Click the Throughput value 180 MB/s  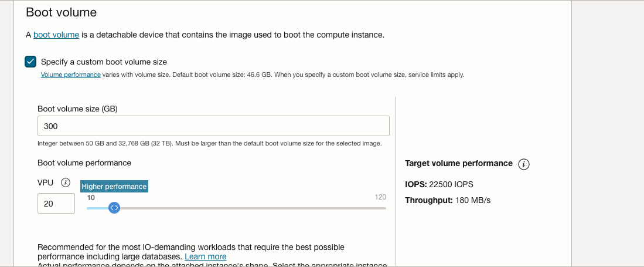(473, 200)
